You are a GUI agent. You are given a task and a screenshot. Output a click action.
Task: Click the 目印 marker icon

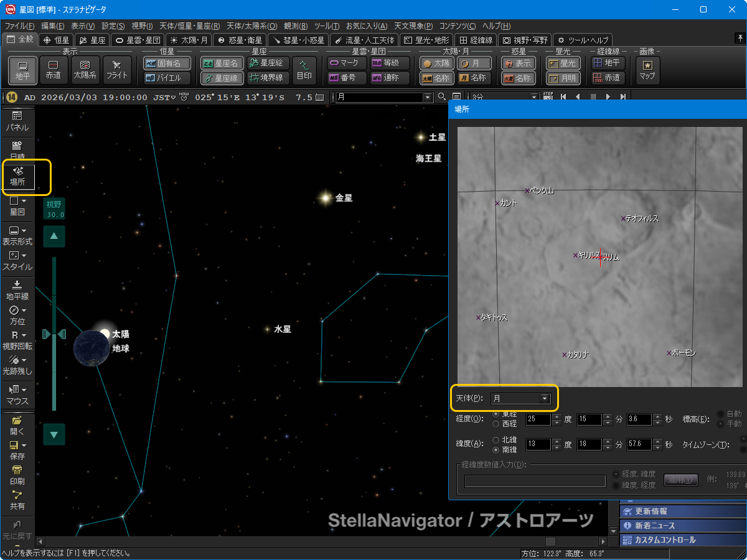coord(304,70)
